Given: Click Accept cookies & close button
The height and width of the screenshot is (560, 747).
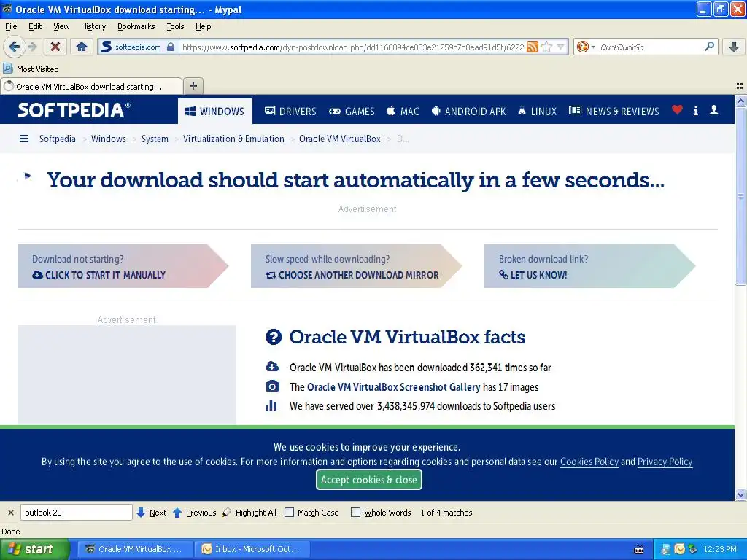Looking at the screenshot, I should [x=369, y=480].
